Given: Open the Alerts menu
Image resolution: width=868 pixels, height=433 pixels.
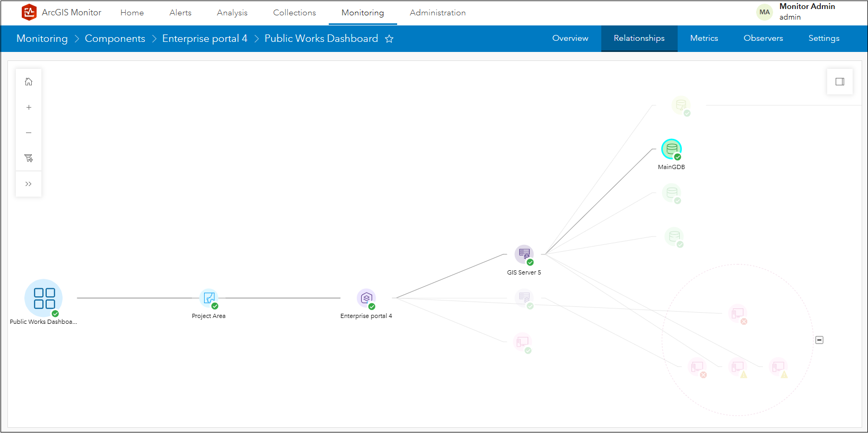Looking at the screenshot, I should pos(180,13).
